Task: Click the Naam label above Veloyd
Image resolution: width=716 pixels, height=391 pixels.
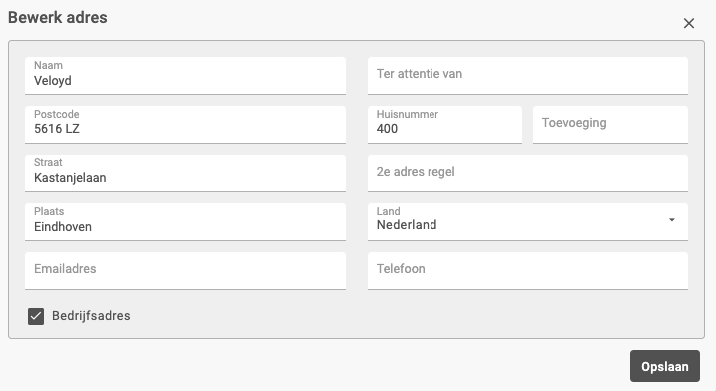Action: (48, 65)
